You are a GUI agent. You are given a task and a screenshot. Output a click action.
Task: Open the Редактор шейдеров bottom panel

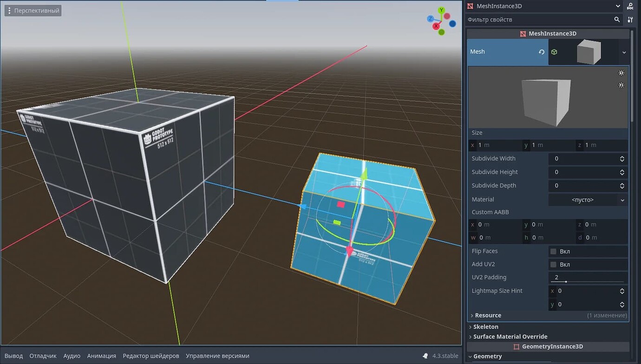[x=151, y=356]
